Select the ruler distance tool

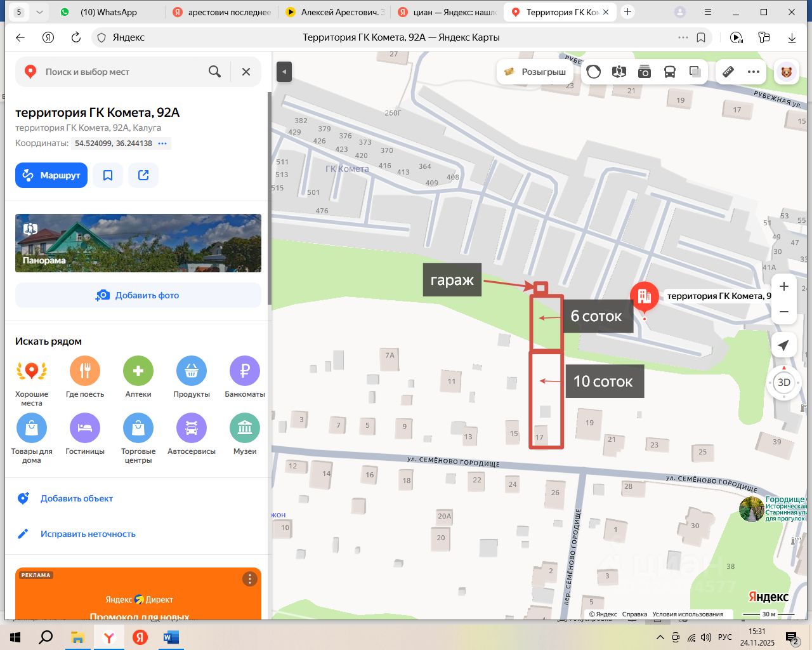point(728,72)
